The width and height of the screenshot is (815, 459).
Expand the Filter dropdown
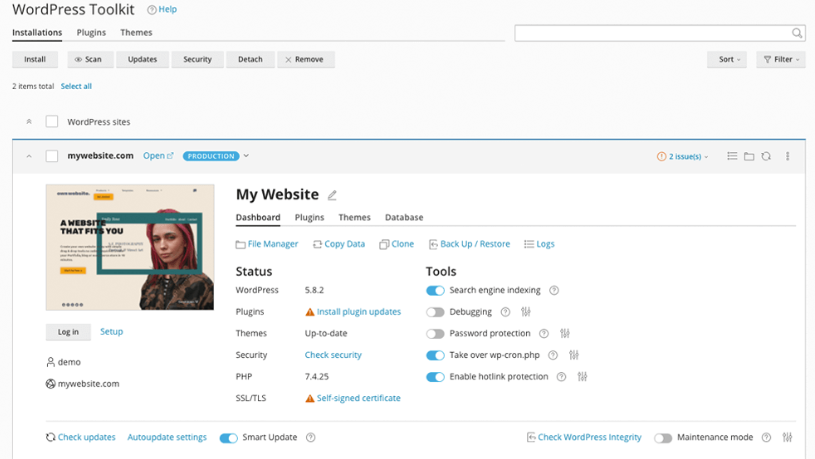780,59
